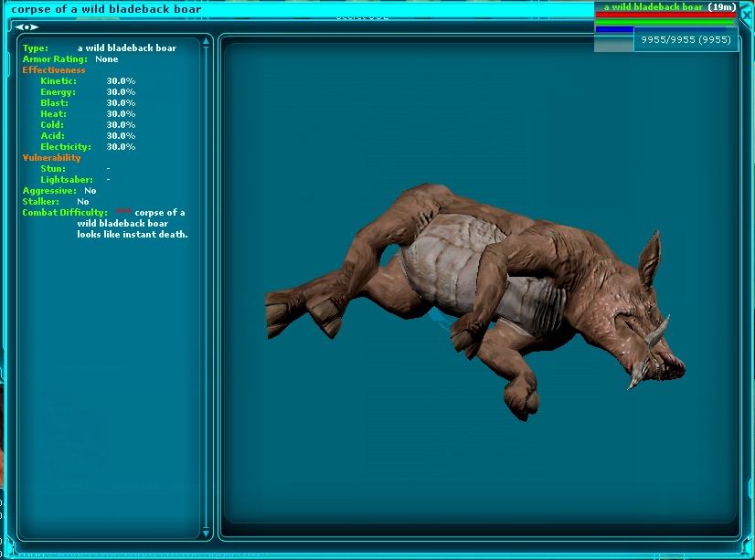Image resolution: width=755 pixels, height=560 pixels.
Task: Click the Heat '30.0%' value
Action: 121,114
